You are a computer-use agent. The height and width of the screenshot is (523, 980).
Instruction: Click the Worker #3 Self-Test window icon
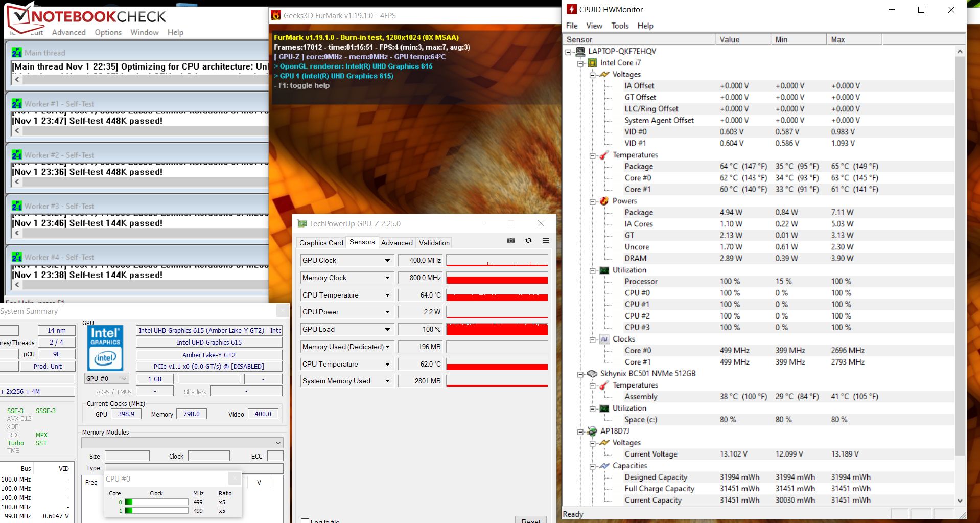17,206
